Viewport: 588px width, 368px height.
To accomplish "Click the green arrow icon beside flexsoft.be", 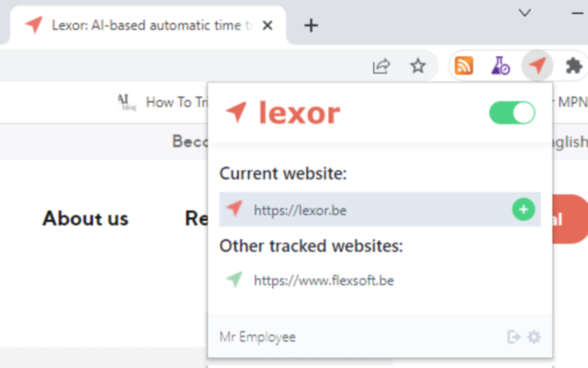I will tap(234, 280).
